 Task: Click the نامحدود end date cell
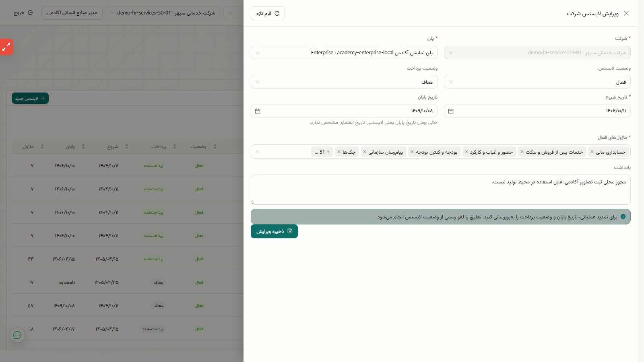(67, 282)
